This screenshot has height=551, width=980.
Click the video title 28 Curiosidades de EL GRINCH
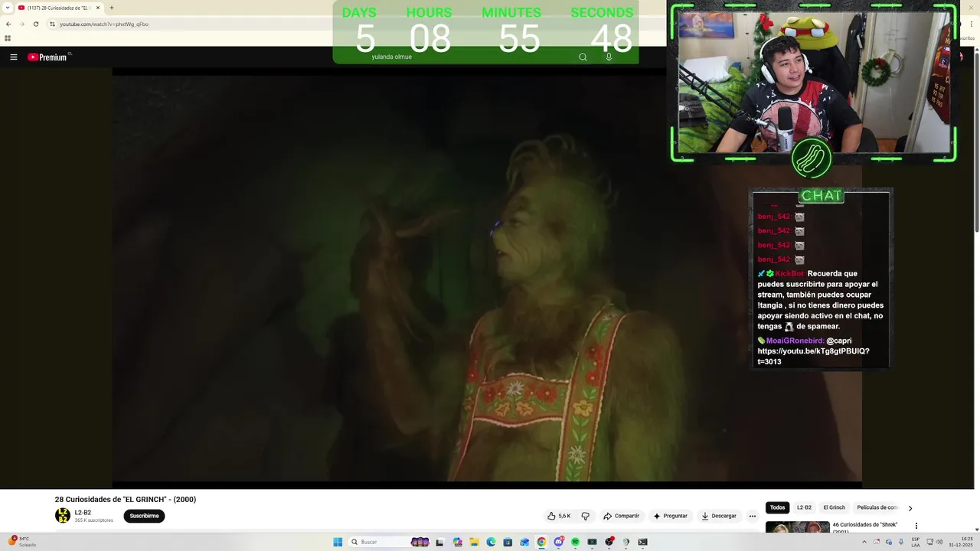[x=126, y=499]
